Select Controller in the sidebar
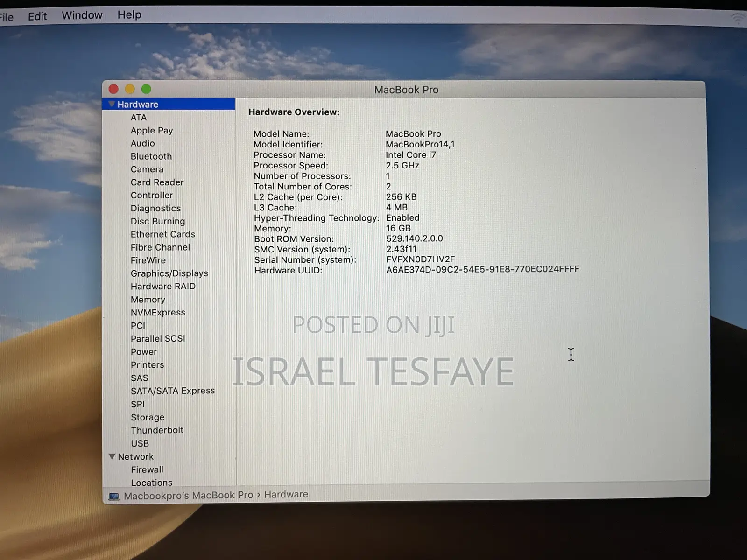747x560 pixels. [152, 196]
